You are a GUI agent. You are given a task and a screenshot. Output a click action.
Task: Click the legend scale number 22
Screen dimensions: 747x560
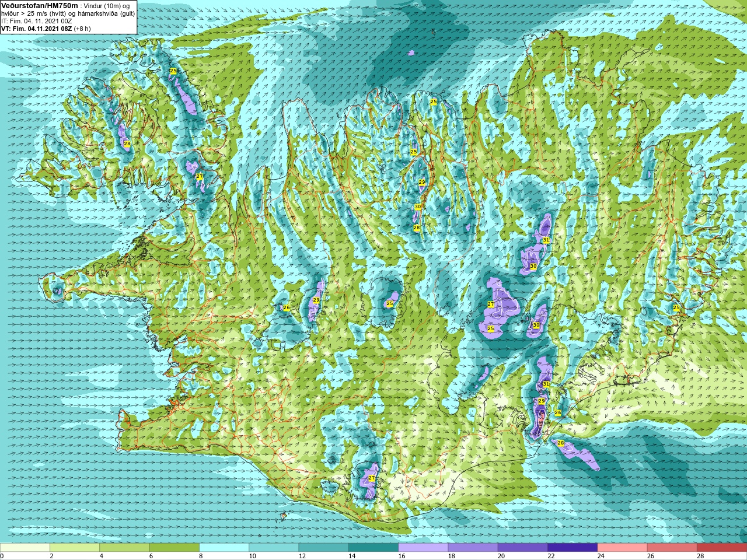click(551, 556)
